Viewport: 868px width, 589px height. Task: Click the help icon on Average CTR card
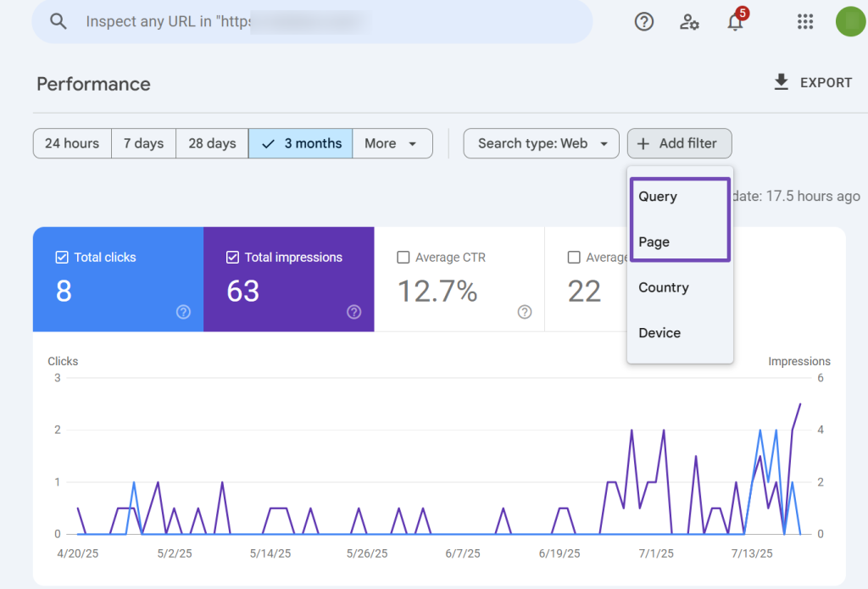(525, 312)
